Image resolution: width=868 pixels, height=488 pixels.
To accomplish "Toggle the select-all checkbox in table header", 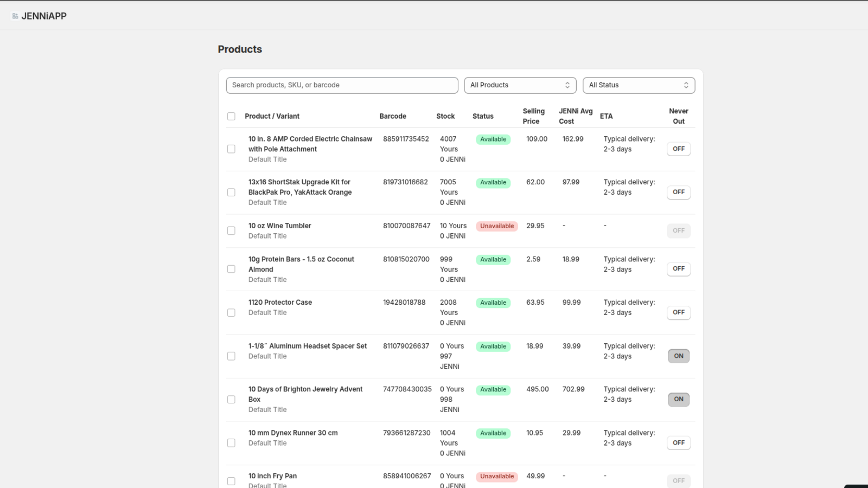I will click(231, 116).
